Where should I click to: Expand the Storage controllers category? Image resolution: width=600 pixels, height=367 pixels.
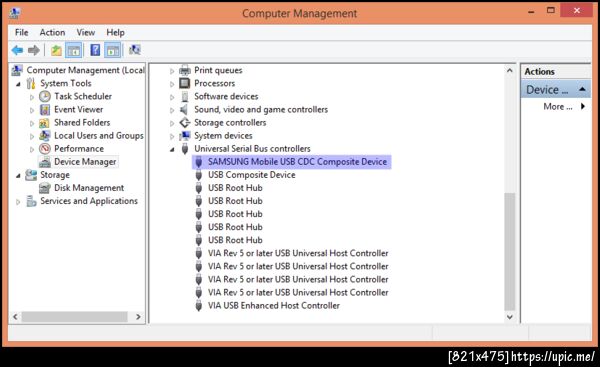(172, 123)
